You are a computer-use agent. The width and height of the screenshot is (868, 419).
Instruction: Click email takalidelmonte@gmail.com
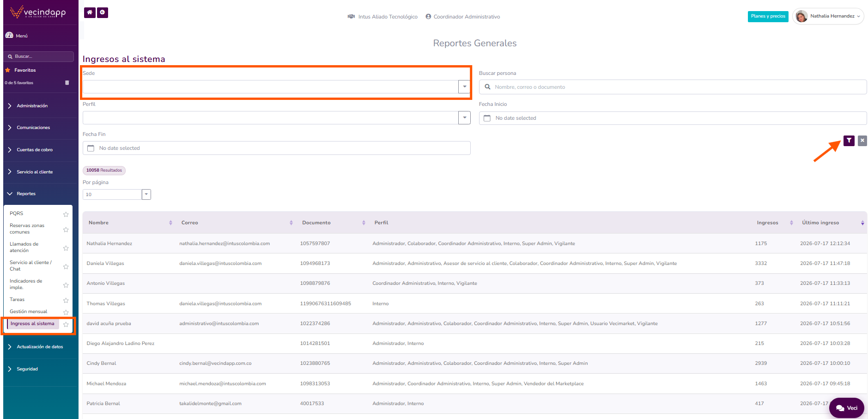point(210,403)
